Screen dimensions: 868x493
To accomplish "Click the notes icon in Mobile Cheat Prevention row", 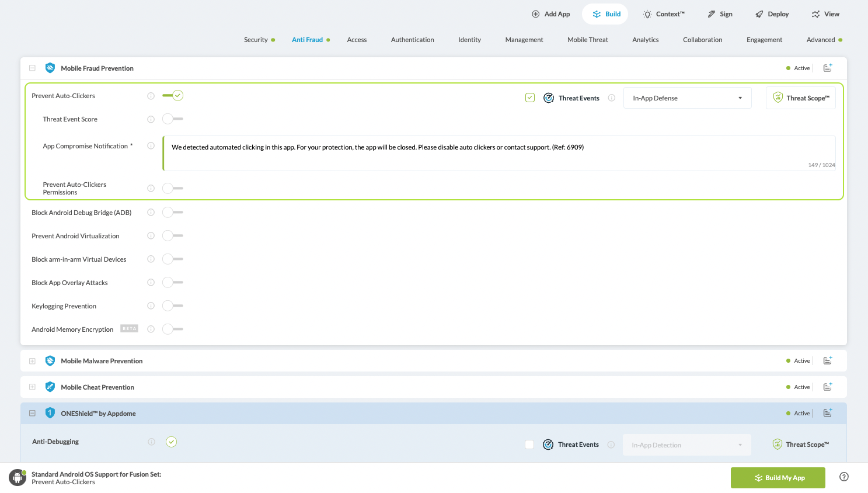I will coord(827,387).
